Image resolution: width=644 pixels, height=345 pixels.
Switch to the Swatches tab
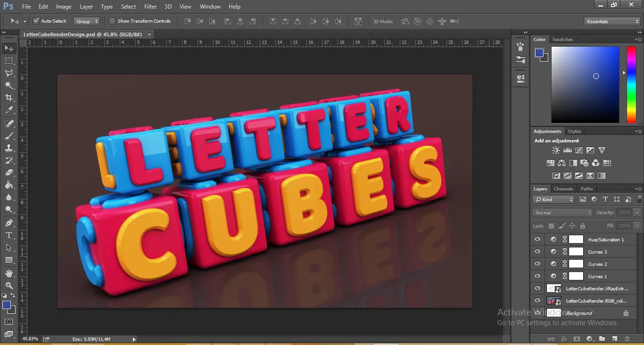[x=562, y=39]
